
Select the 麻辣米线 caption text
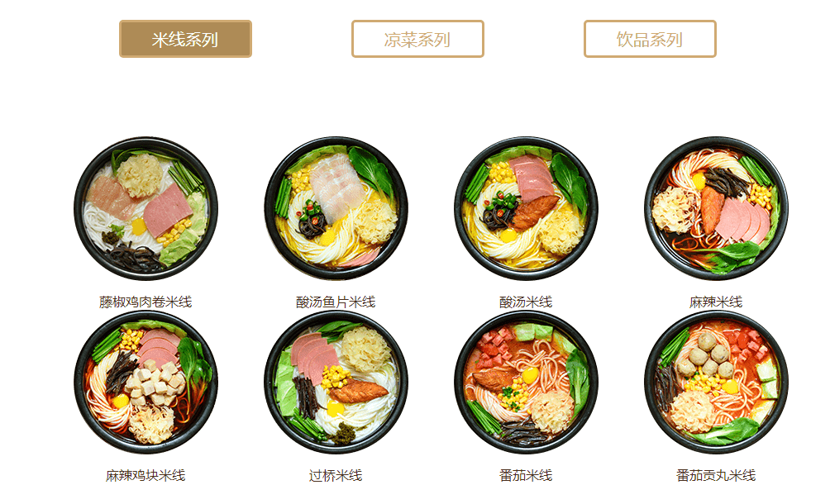[x=716, y=302]
